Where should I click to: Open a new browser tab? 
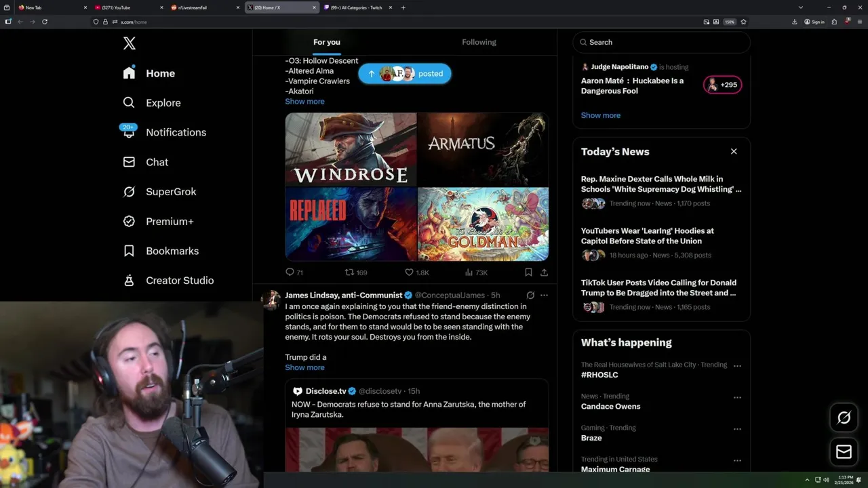pos(403,7)
